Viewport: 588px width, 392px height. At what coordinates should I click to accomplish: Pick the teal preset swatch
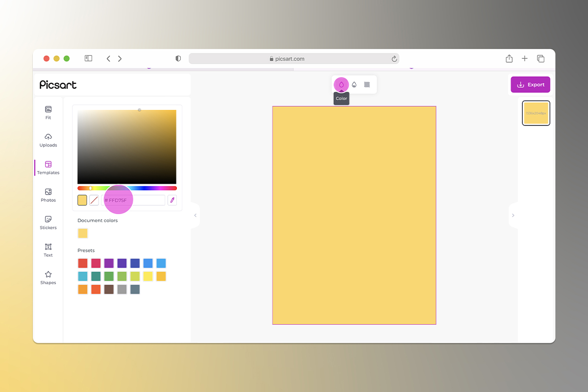[96, 276]
